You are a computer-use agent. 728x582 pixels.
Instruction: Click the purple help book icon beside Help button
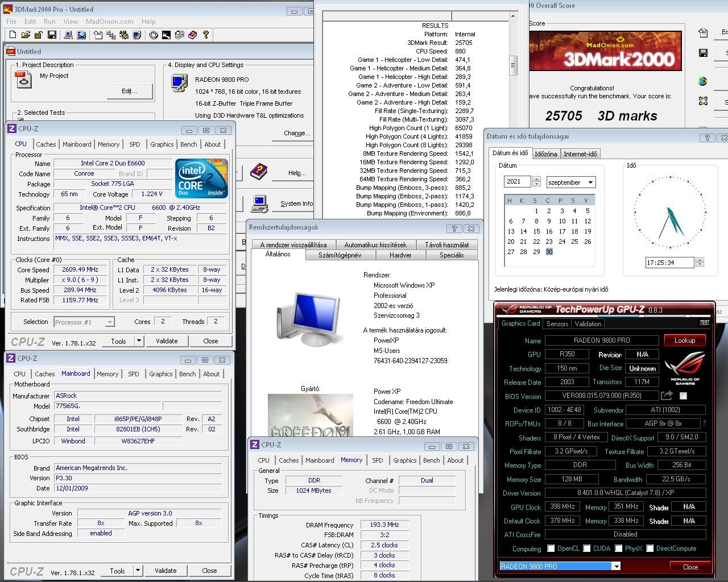coord(259,171)
